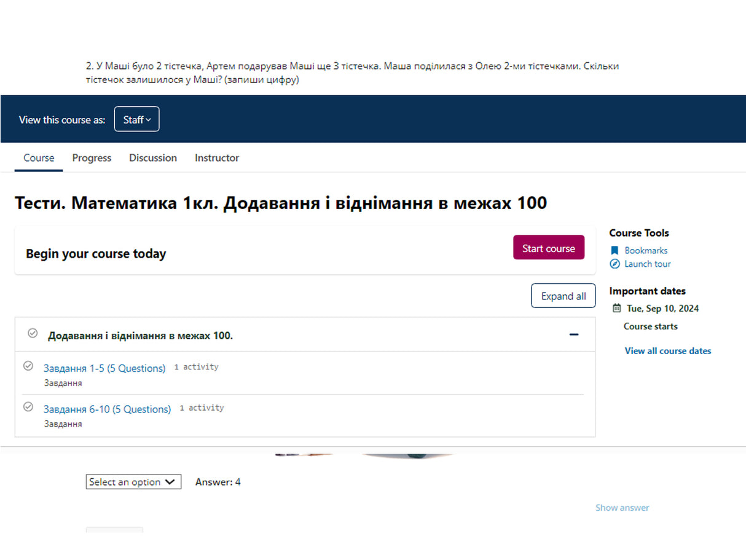Image resolution: width=746 pixels, height=560 pixels.
Task: Click the Launch tour compass icon
Action: 614,264
